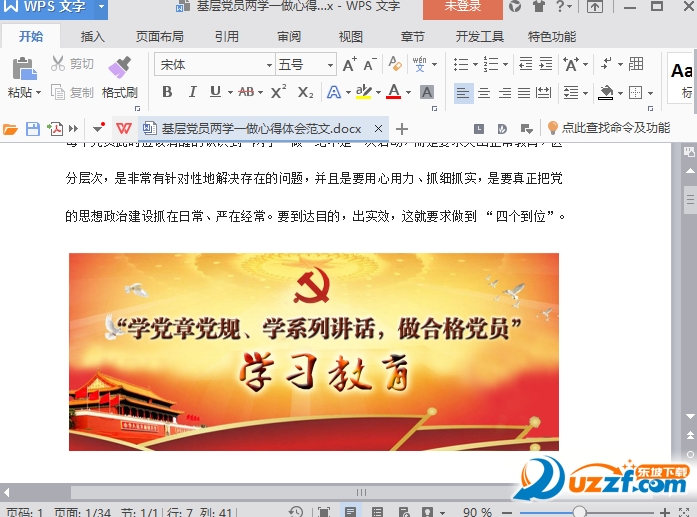Switch to the 开发工具 tab
This screenshot has height=517, width=697.
[x=480, y=36]
